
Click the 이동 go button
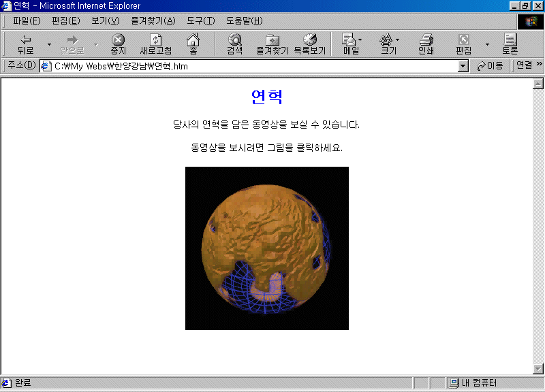coord(489,65)
